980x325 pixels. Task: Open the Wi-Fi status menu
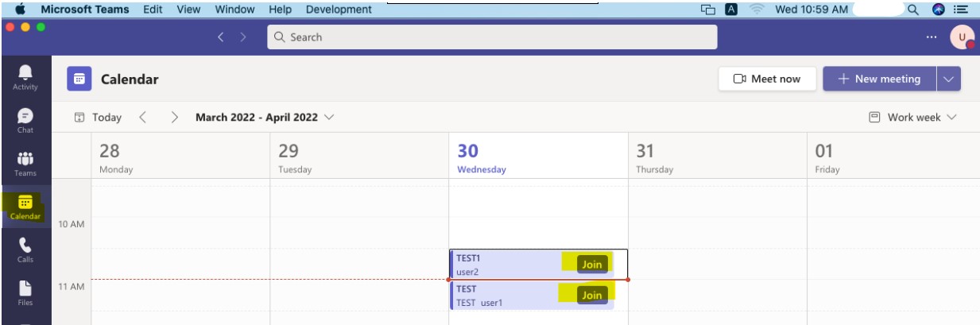pyautogui.click(x=756, y=10)
